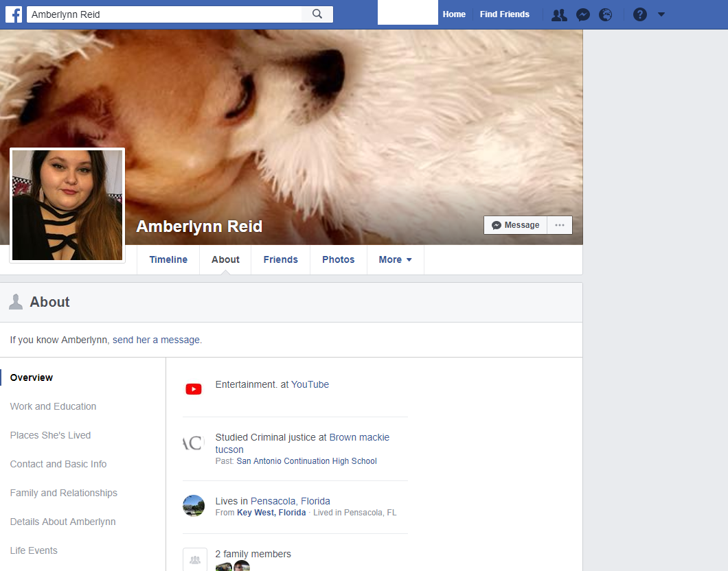The width and height of the screenshot is (728, 571).
Task: Click the search magnifier button
Action: [317, 14]
